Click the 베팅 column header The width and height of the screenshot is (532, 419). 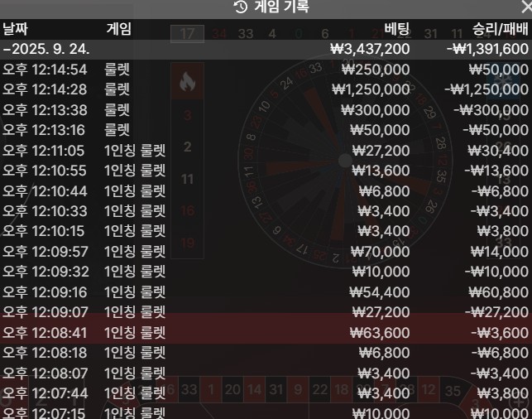tap(397, 28)
